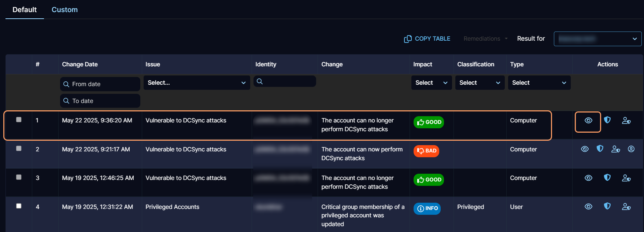Click the eye icon in row 4

[x=588, y=207]
